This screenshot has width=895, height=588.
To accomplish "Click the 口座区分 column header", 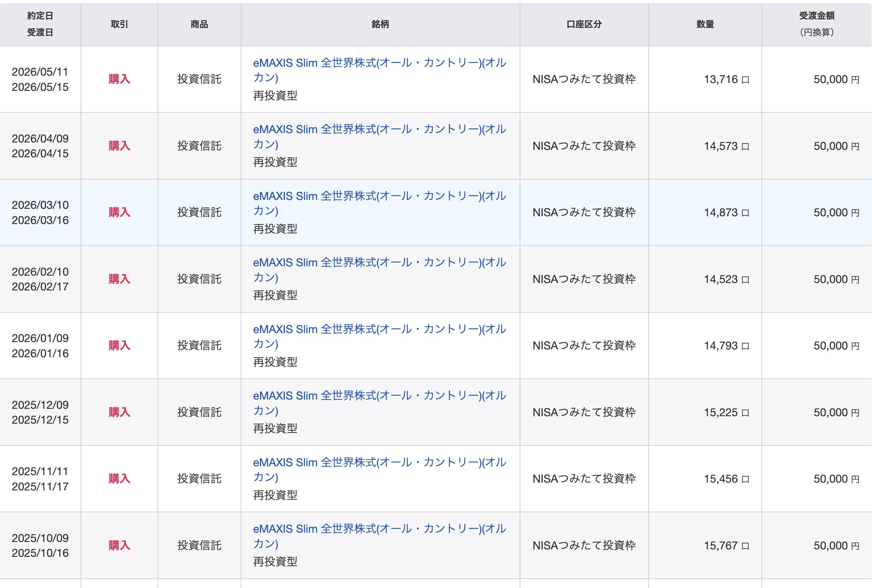I will pos(584,24).
